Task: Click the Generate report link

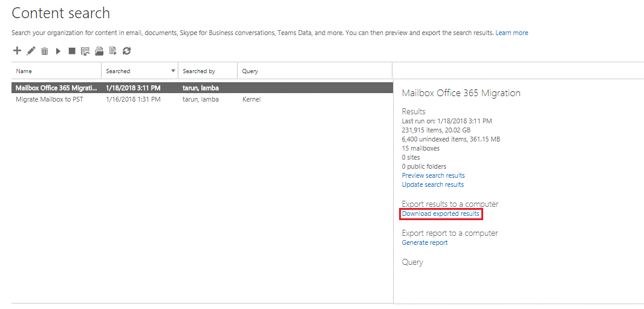Action: coord(424,242)
